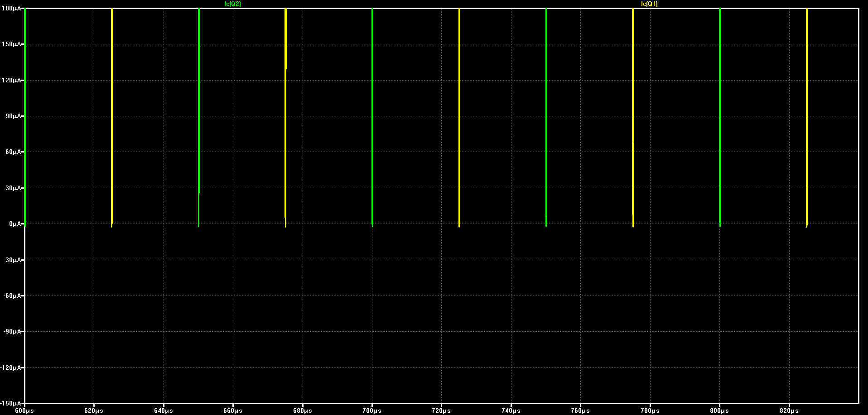Click the 780µs time axis label

[x=650, y=411]
